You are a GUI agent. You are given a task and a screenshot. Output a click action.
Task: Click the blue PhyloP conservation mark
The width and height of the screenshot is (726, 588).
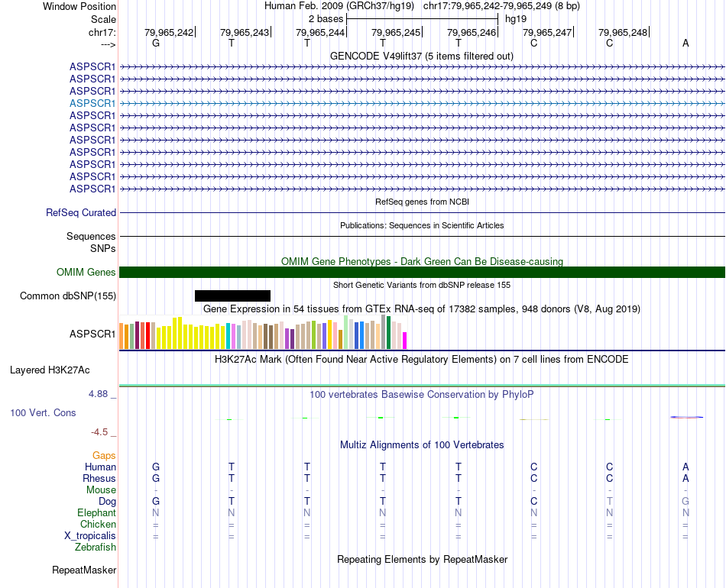pyautogui.click(x=686, y=417)
